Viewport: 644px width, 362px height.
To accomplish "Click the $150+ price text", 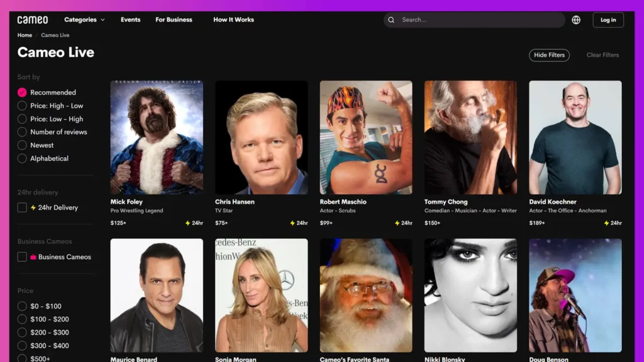I will pos(432,223).
